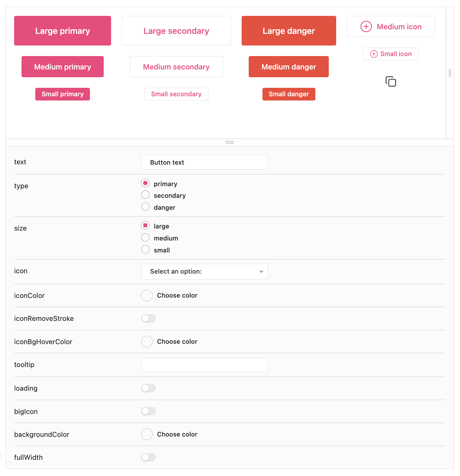Select the medium size radio button
This screenshot has width=460, height=476.
145,237
